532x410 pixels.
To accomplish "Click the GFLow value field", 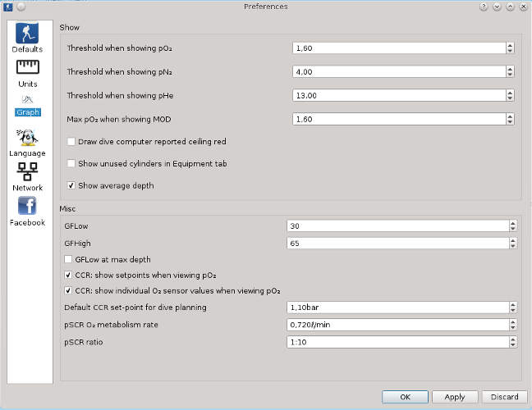I will [x=397, y=226].
